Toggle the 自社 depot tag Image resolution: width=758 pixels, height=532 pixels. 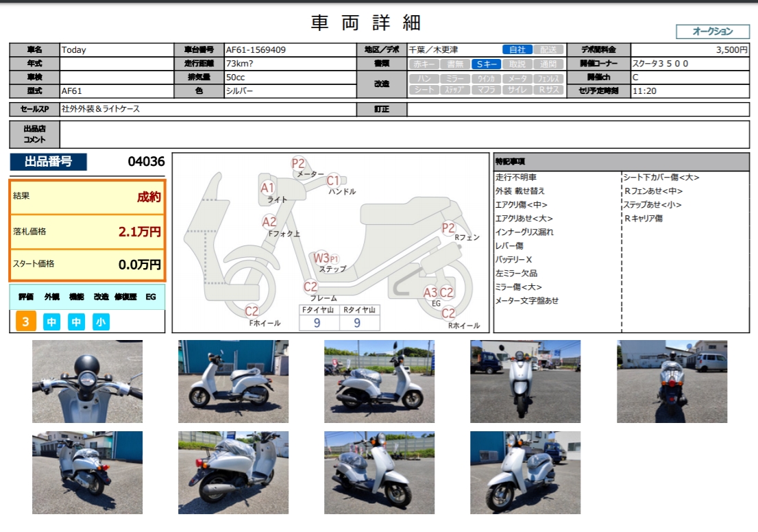coord(517,50)
